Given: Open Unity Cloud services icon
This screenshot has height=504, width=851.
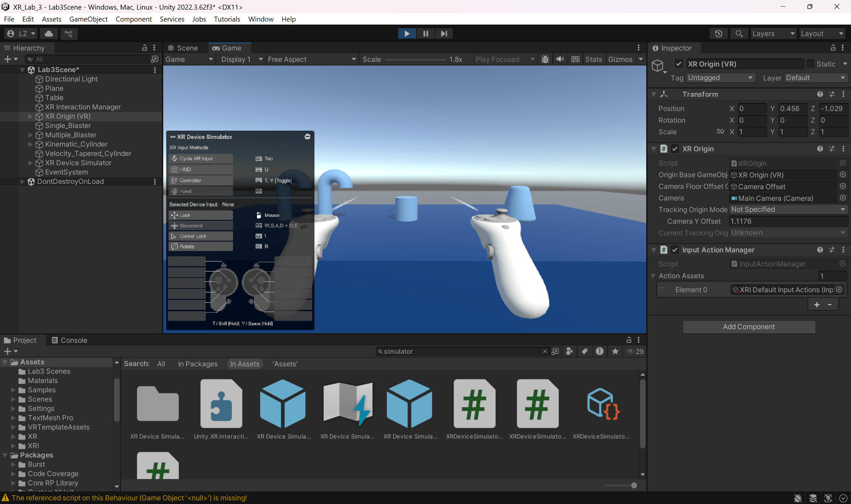Looking at the screenshot, I should coord(49,34).
